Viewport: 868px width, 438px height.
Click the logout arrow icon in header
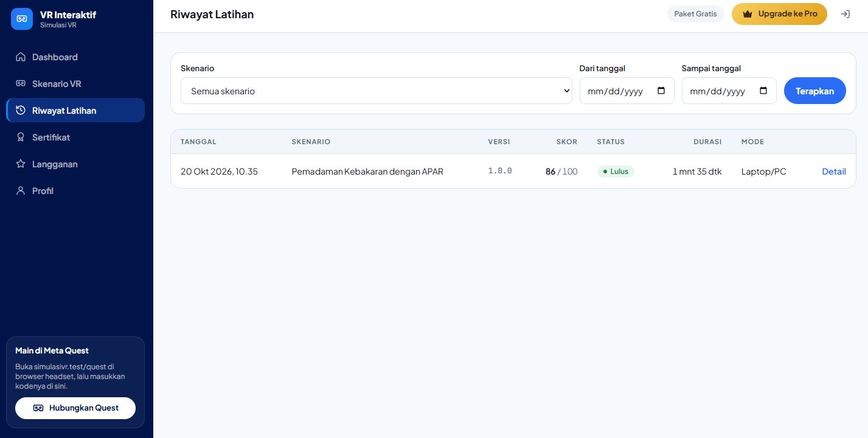pyautogui.click(x=845, y=14)
